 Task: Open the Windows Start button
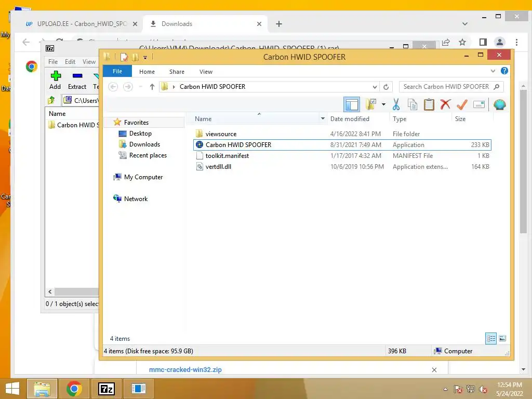(12, 389)
